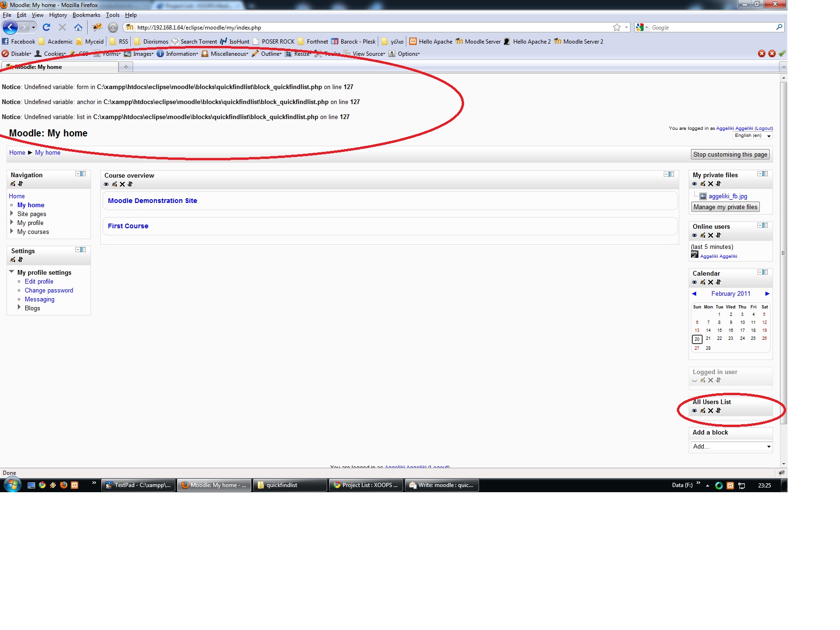Expand My courses in Navigation tree
Image resolution: width=840 pixels, height=630 pixels.
pyautogui.click(x=12, y=231)
